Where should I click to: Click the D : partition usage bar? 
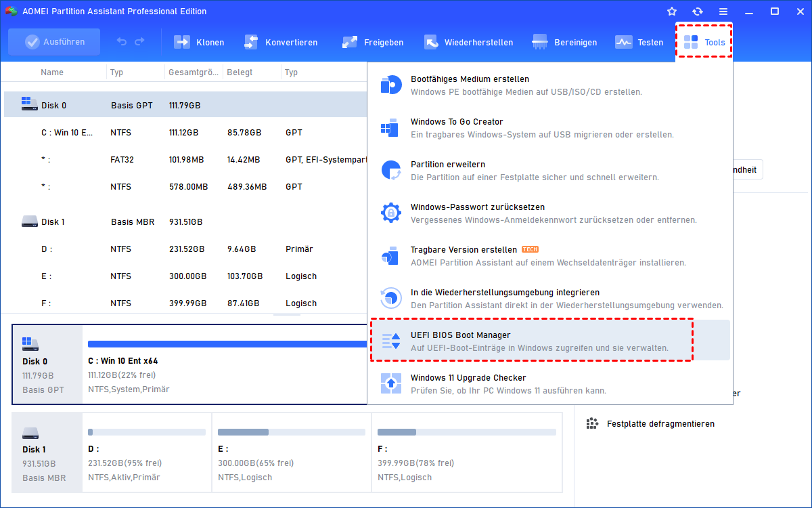147,431
